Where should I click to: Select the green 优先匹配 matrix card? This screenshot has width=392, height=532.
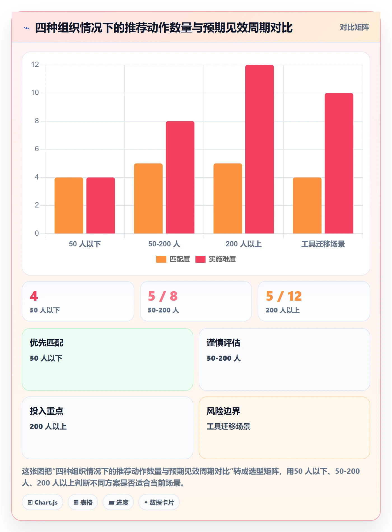(108, 360)
